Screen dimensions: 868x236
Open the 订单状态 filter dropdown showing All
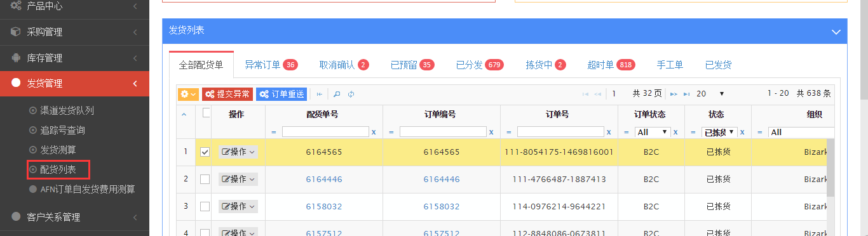coord(653,132)
